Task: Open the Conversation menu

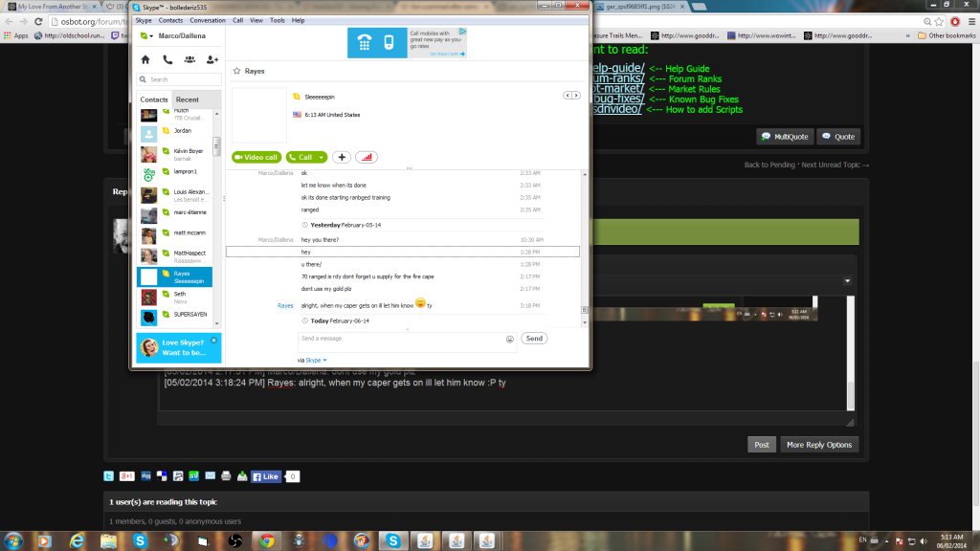Action: pos(207,20)
